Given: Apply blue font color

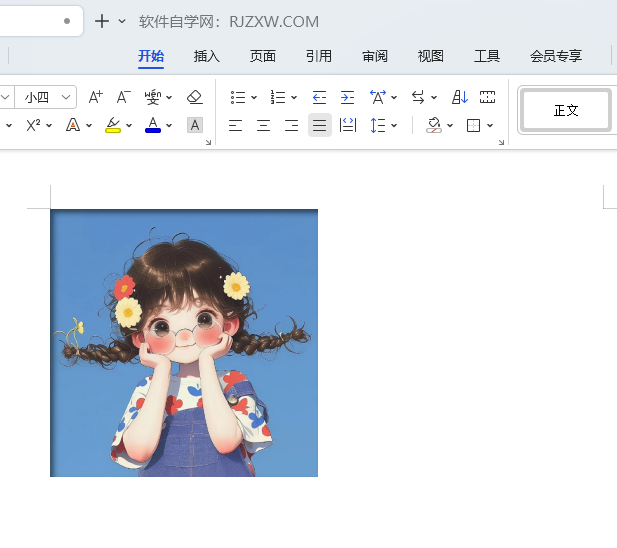Looking at the screenshot, I should click(x=153, y=125).
